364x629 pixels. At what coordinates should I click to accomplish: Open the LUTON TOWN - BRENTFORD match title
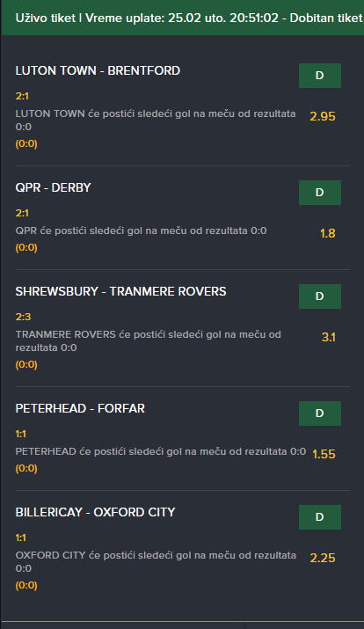[x=98, y=70]
